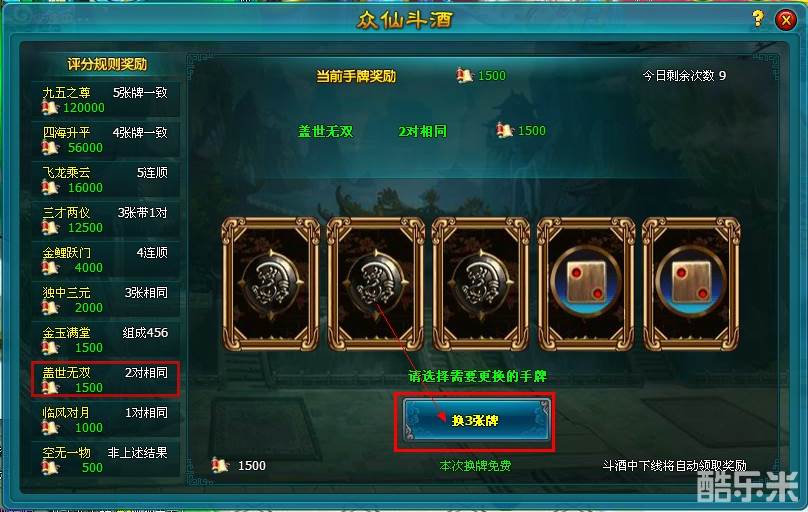808x512 pixels.
Task: Click the 九五之尊 scoring rule entry
Action: [x=105, y=99]
